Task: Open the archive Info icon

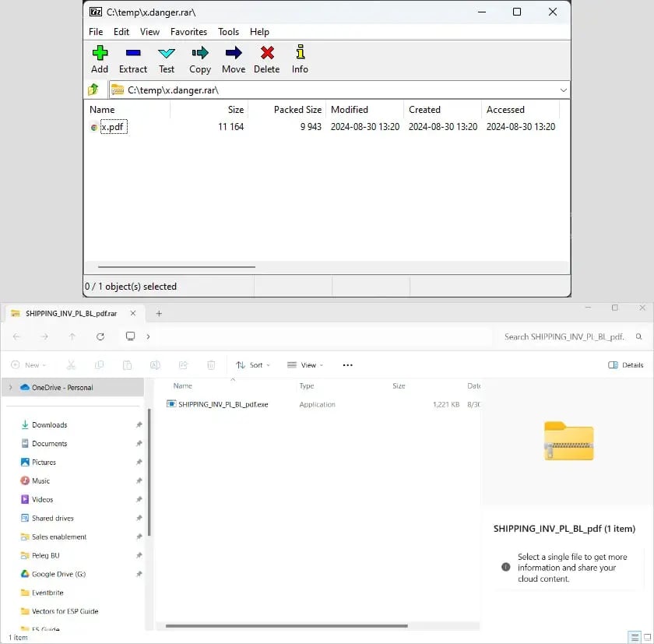Action: 300,54
